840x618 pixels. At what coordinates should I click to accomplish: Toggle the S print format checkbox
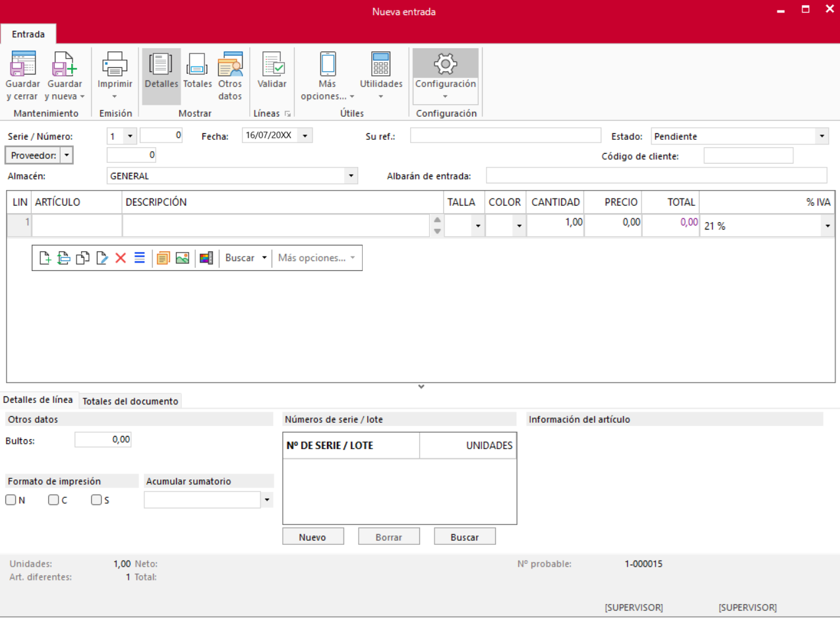pyautogui.click(x=96, y=500)
